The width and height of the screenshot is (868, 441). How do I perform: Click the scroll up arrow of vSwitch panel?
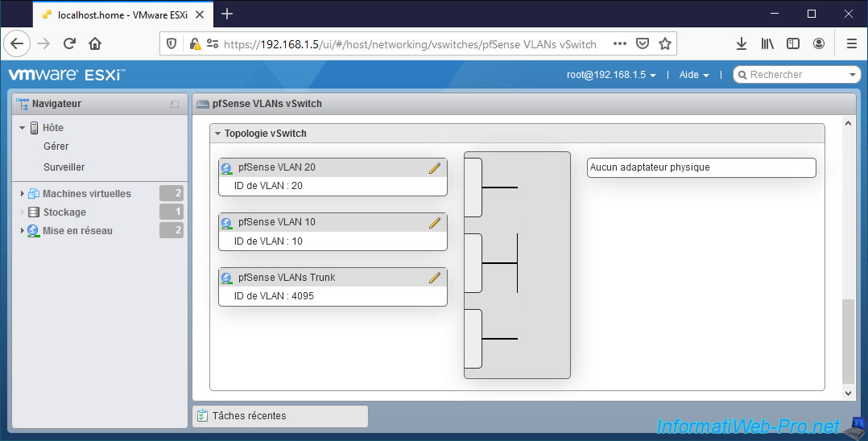pyautogui.click(x=848, y=123)
